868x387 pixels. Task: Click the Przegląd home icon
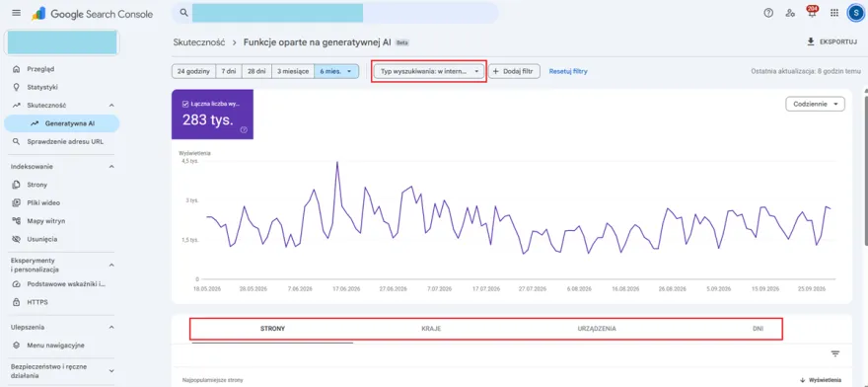click(16, 69)
